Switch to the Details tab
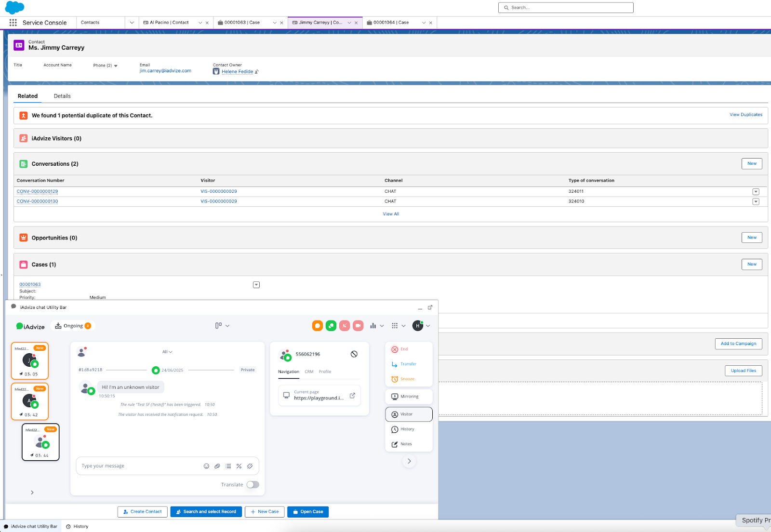Screen dimensions: 771x532 pyautogui.click(x=62, y=96)
